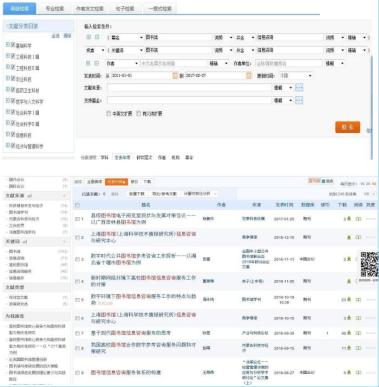Switch to the 一框式检索 tab
Screen dimensions: 379x387
(160, 9)
